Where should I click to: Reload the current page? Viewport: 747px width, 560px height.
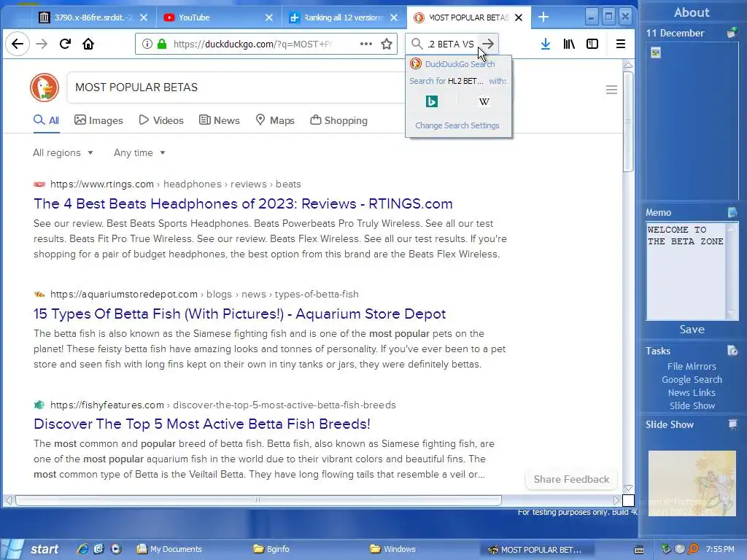click(x=65, y=44)
